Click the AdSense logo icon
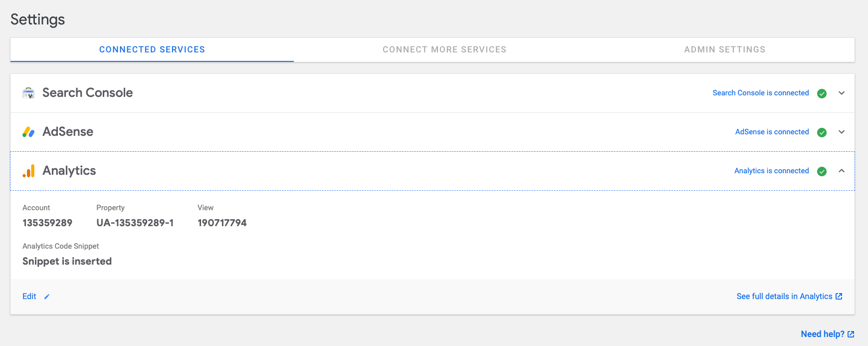The image size is (868, 346). (28, 131)
